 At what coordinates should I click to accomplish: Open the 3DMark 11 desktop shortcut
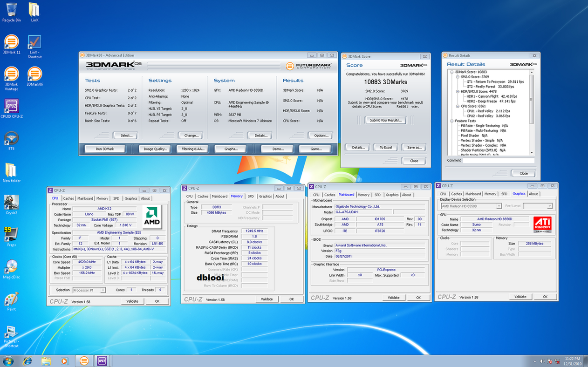(11, 42)
